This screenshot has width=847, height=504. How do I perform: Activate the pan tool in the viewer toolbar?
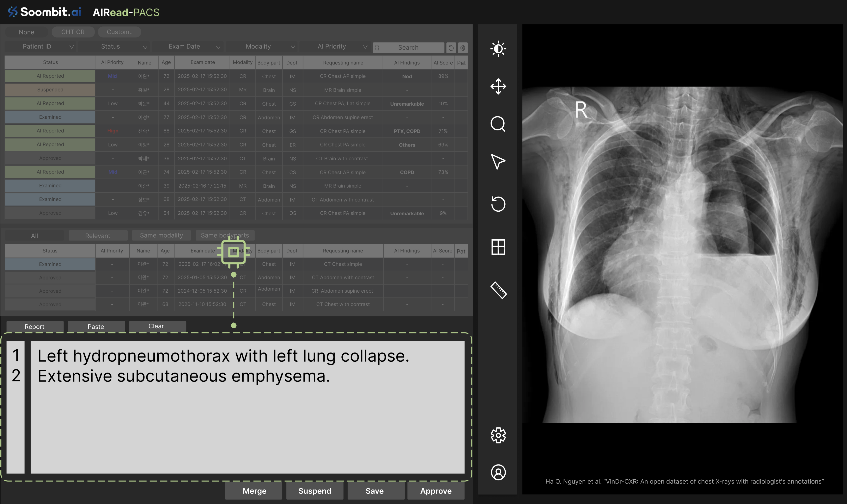click(498, 87)
